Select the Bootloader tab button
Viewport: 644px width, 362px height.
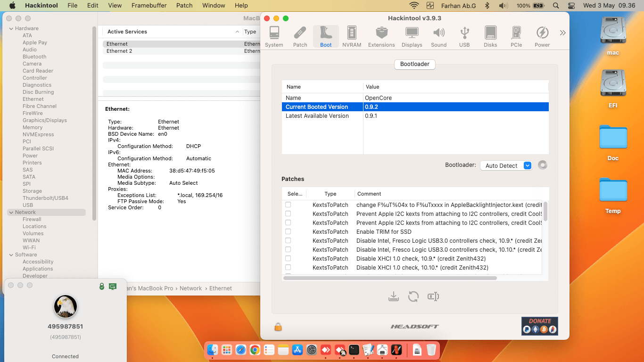coord(414,64)
